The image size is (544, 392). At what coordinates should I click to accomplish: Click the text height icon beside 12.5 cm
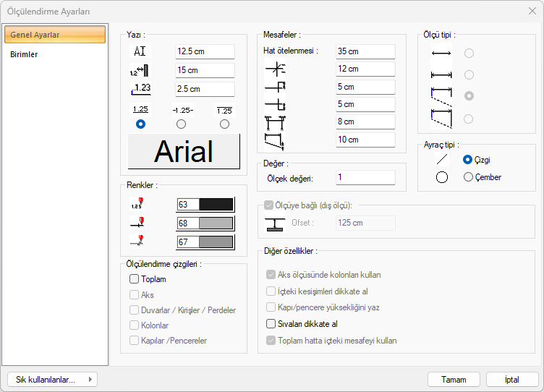tap(140, 51)
